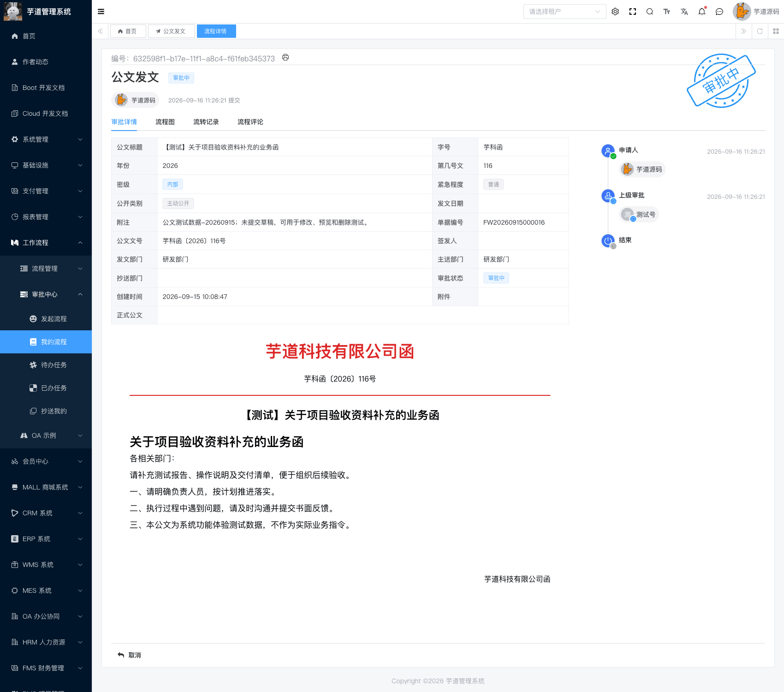This screenshot has height=692, width=784.
Task: Switch to 流转记录 tab
Action: tap(206, 122)
